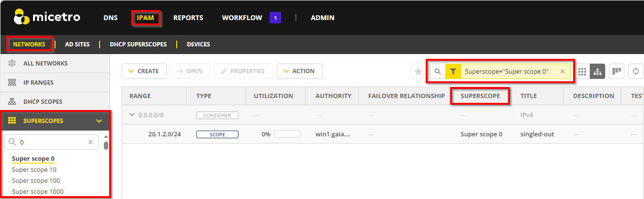Open All Networks in the sidebar
Screen dimensions: 644x199
click(45, 64)
